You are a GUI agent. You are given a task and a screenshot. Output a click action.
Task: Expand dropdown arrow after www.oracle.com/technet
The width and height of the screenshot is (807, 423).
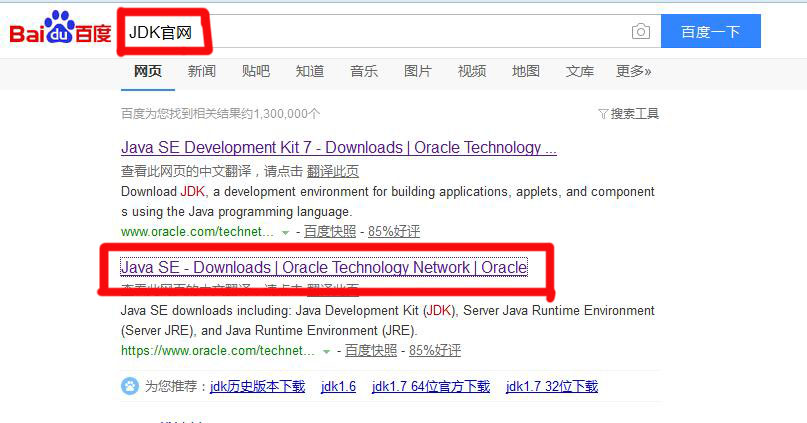coord(285,233)
